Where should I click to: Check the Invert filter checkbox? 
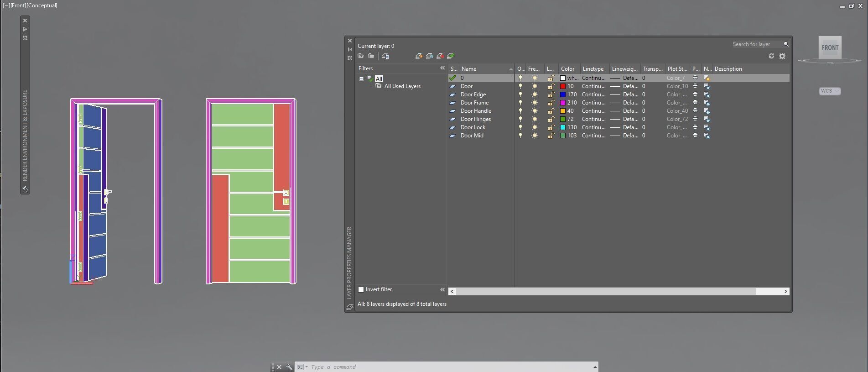pyautogui.click(x=361, y=289)
